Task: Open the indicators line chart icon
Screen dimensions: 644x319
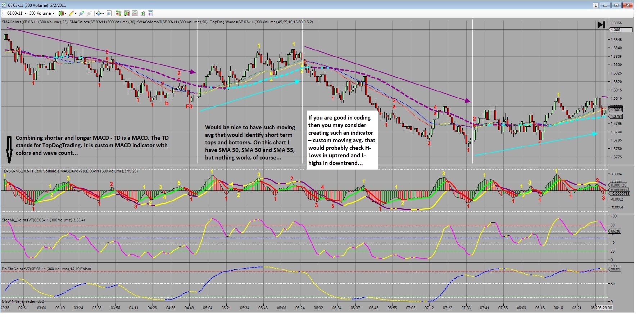Action: (135, 13)
